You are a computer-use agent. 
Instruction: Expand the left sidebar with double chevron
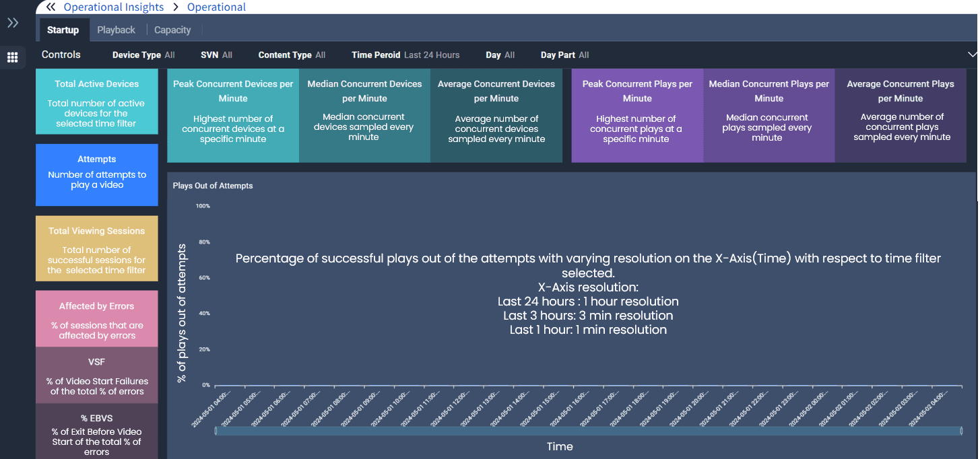click(13, 24)
